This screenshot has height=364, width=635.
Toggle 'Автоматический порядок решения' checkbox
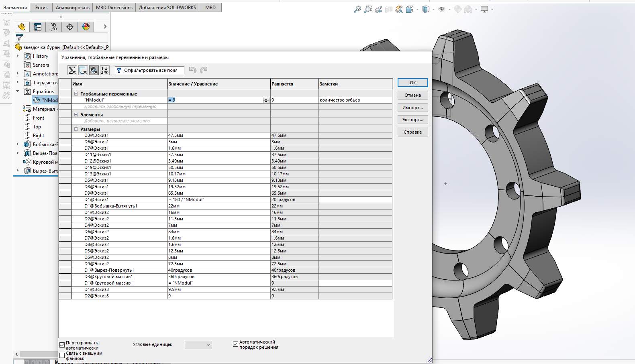pyautogui.click(x=236, y=344)
